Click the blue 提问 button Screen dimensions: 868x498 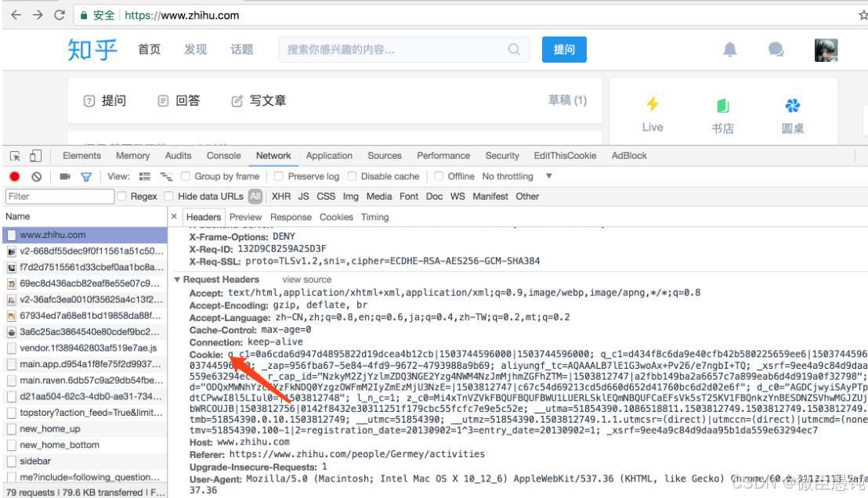[x=564, y=49]
